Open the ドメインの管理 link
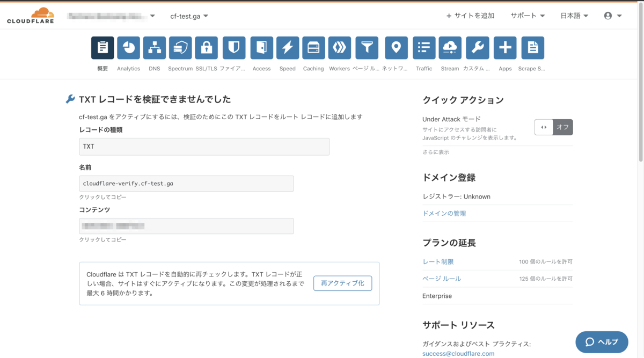The height and width of the screenshot is (358, 644). click(x=444, y=214)
